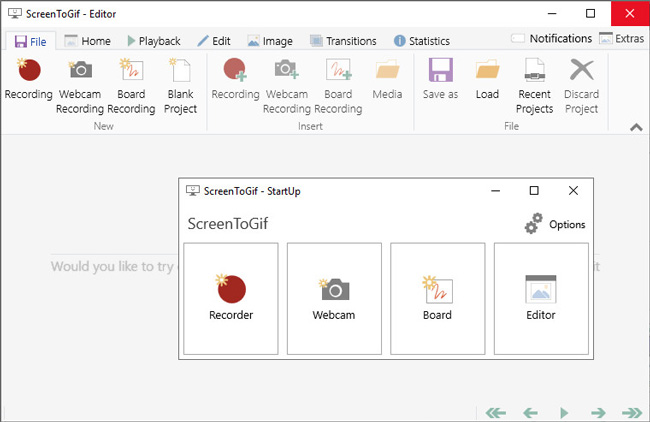Go to the next frame

pos(598,413)
